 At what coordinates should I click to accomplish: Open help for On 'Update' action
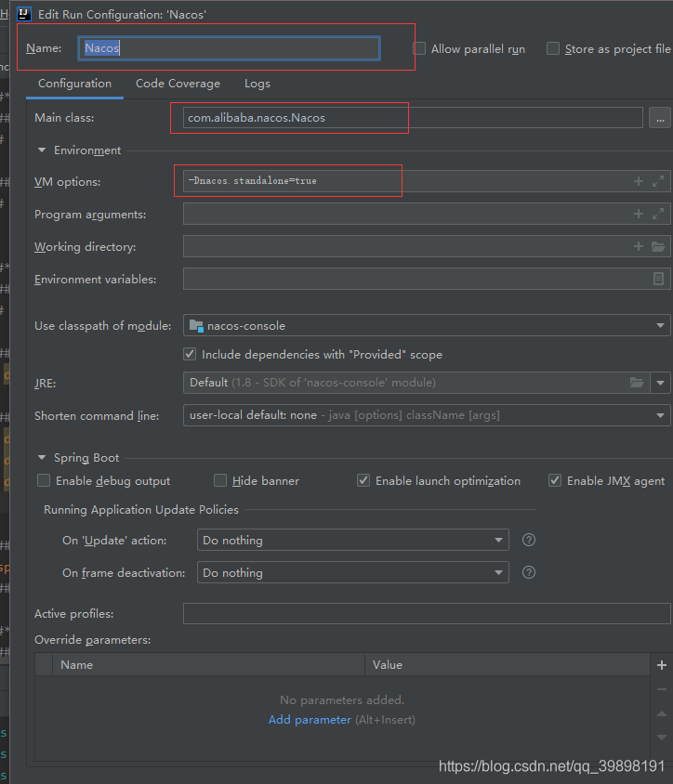coord(528,540)
